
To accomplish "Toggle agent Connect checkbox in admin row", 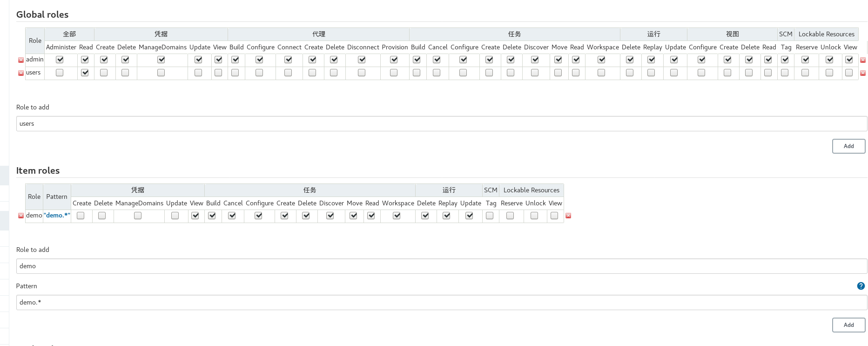I will 288,60.
